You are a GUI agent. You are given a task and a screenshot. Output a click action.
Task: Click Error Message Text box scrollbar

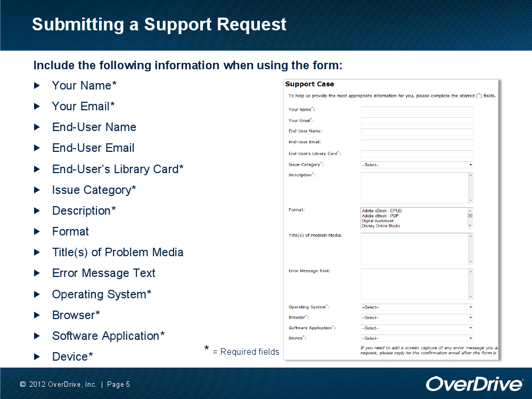click(471, 284)
